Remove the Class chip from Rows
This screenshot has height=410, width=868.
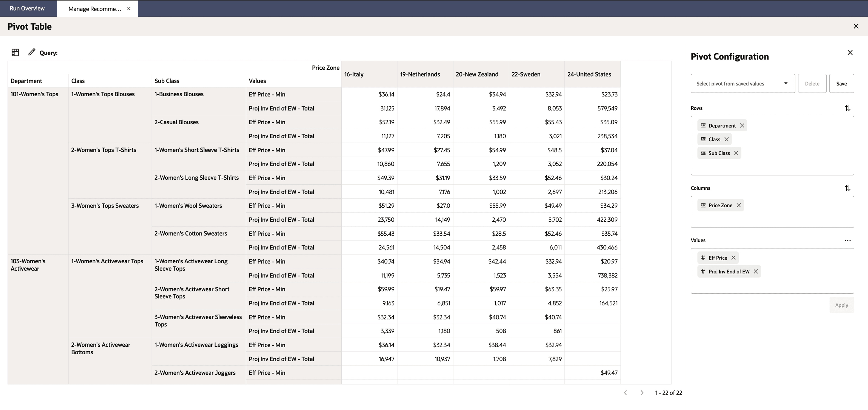tap(727, 139)
